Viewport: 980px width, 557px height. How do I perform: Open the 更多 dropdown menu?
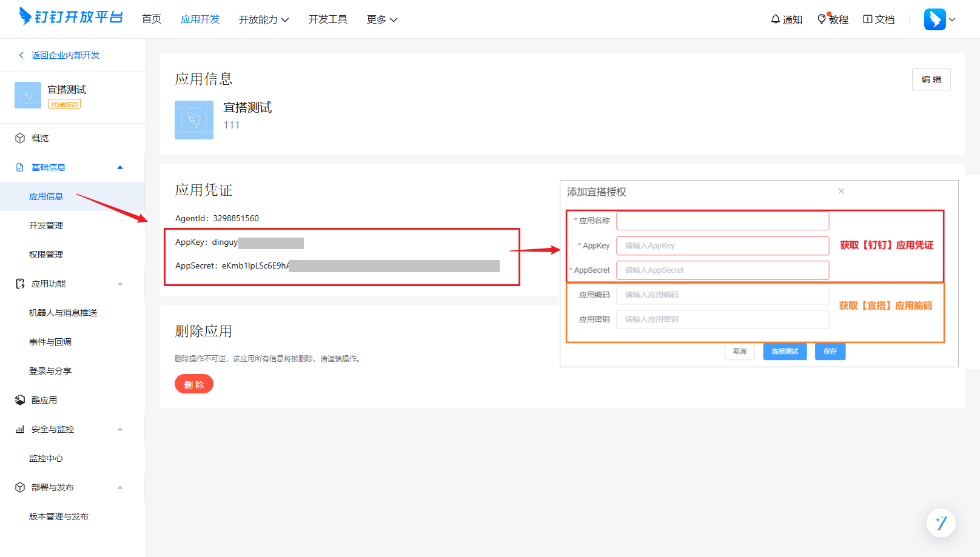[382, 19]
